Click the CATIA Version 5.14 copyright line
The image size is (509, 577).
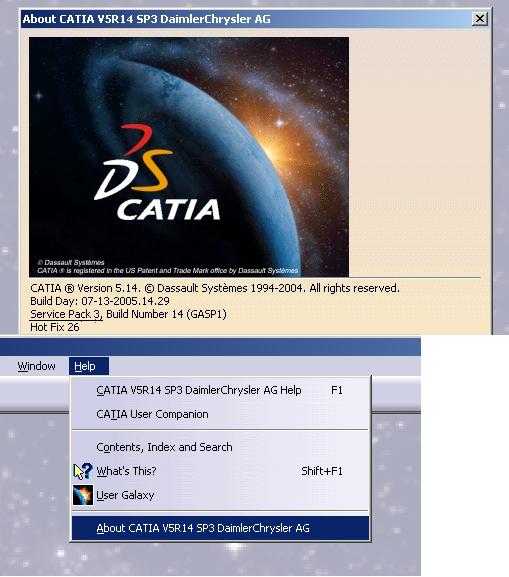point(215,288)
